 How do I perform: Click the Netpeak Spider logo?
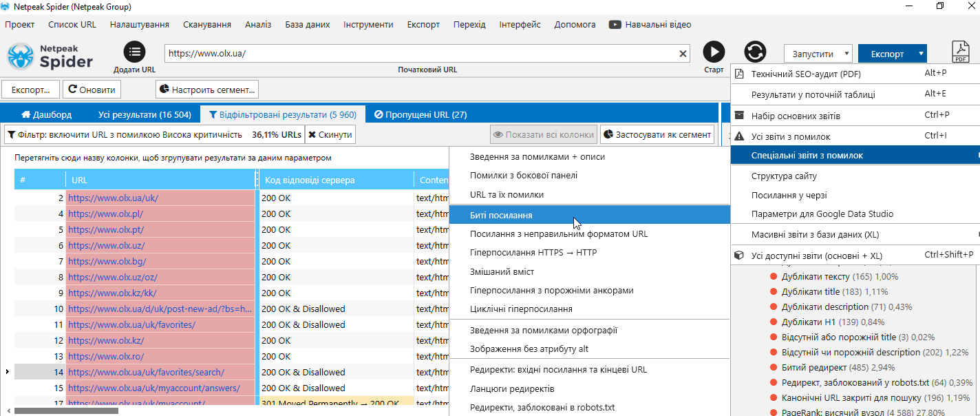(x=51, y=56)
